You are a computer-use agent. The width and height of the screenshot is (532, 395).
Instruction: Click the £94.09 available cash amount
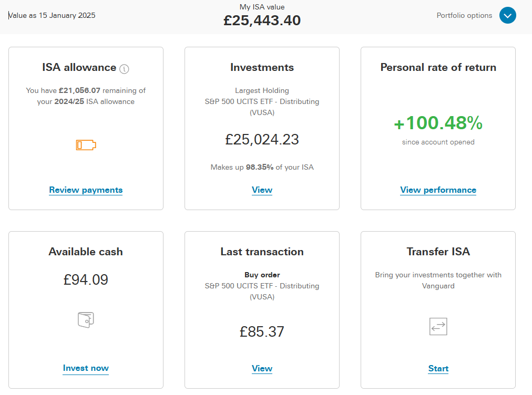[86, 280]
